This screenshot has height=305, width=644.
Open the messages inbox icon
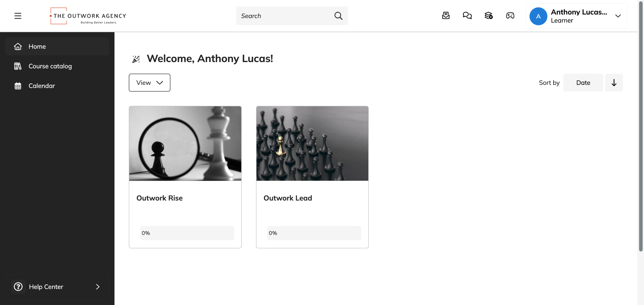pyautogui.click(x=446, y=16)
